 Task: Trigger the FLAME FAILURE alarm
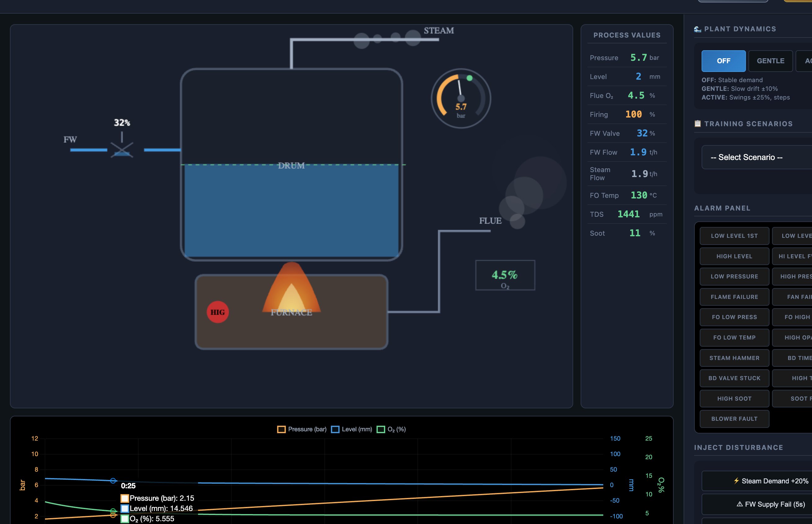pyautogui.click(x=734, y=297)
